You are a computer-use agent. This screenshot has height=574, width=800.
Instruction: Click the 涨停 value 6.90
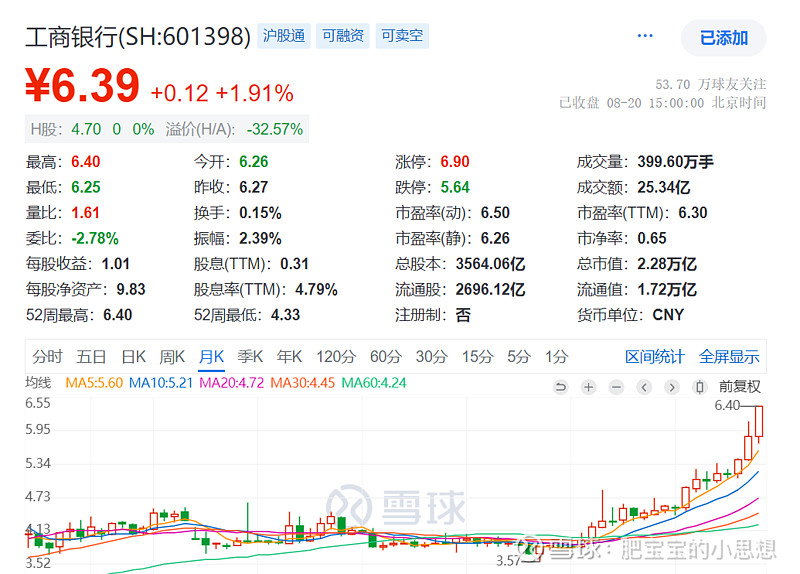(x=455, y=162)
